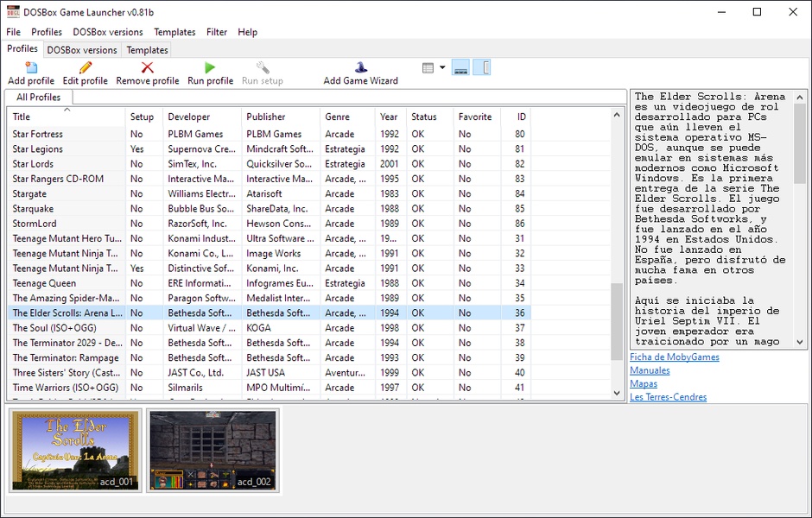Select the Star Legions profile row
The width and height of the screenshot is (812, 518).
(37, 149)
